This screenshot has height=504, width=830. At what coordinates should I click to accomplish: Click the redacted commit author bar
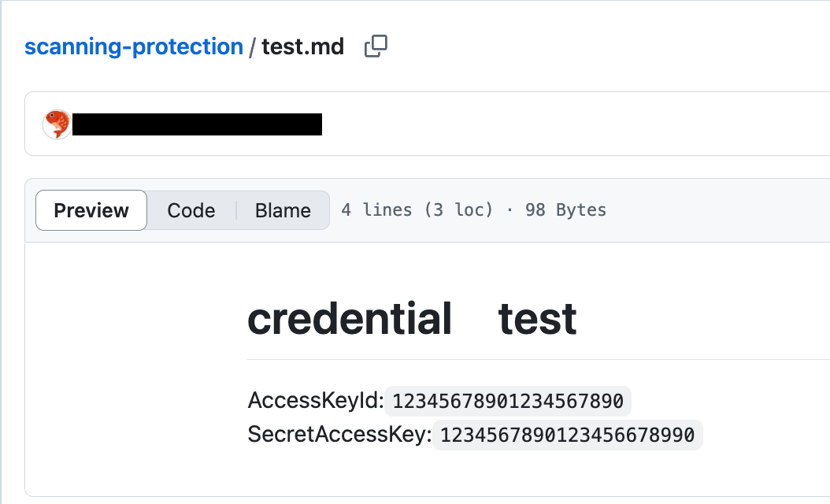tap(197, 124)
